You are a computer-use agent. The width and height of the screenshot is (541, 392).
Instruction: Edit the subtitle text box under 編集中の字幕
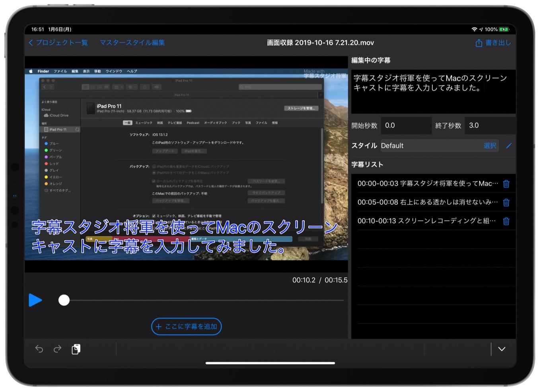[433, 92]
